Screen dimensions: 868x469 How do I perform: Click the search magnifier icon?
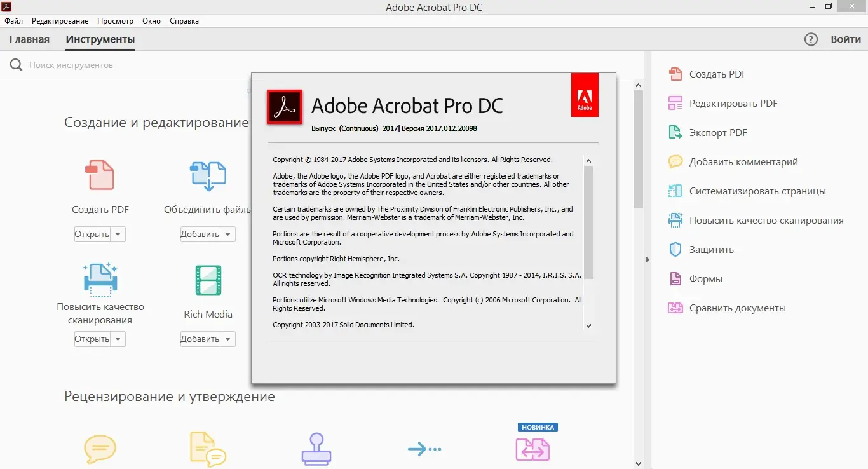point(16,65)
